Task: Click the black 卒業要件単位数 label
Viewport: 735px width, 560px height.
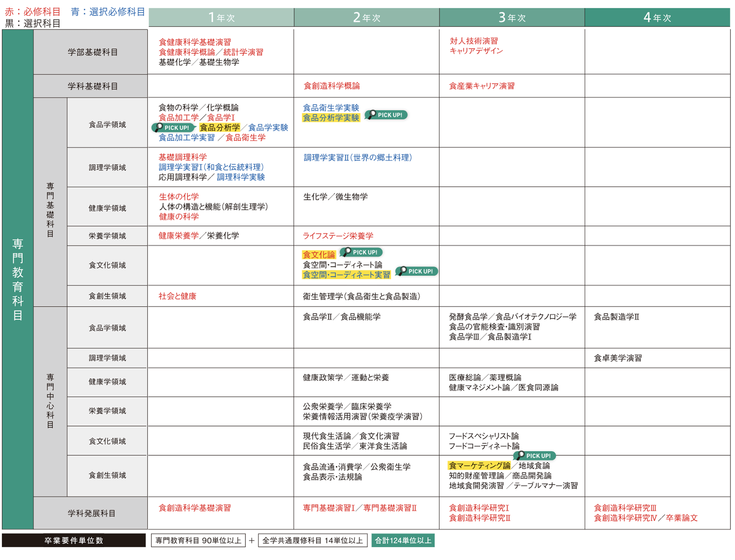Action: (73, 541)
